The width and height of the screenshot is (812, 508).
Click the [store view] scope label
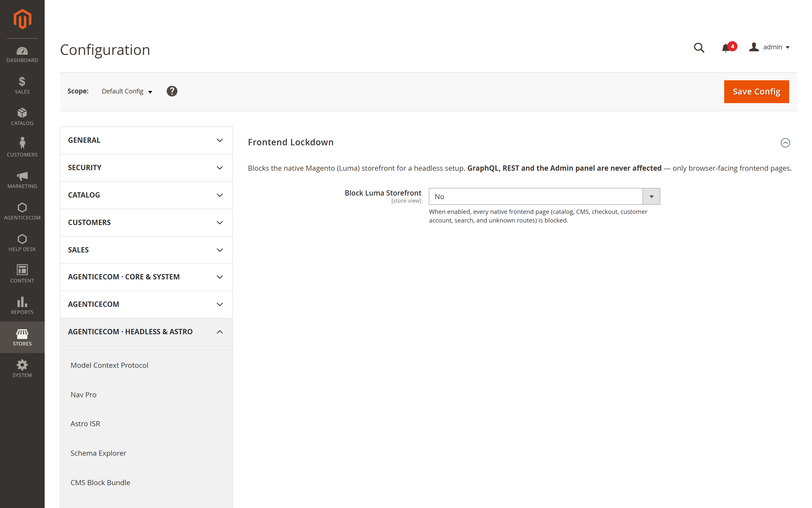[406, 201]
